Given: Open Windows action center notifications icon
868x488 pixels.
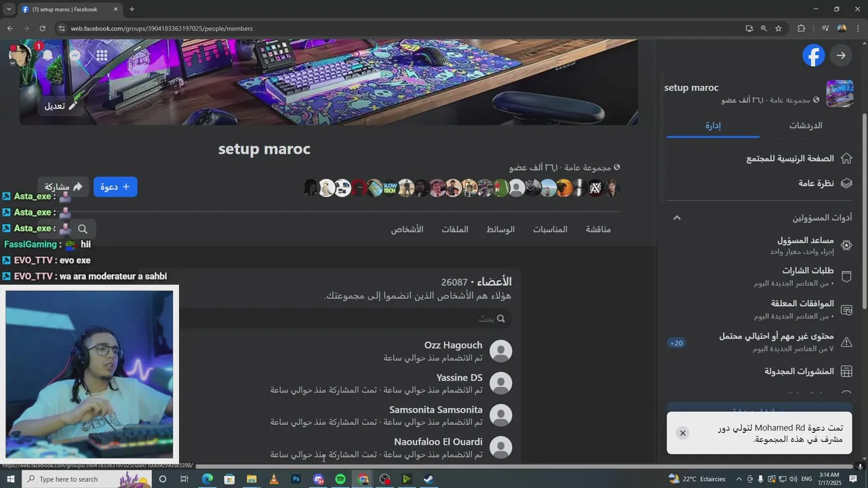Looking at the screenshot, I should point(853,479).
